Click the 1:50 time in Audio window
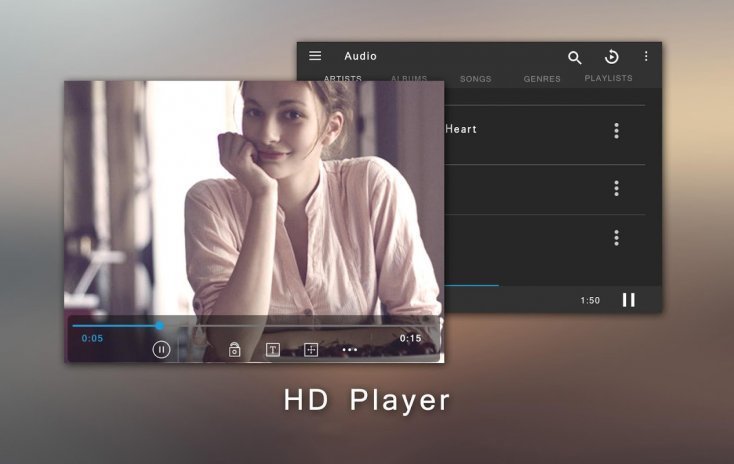 point(590,300)
